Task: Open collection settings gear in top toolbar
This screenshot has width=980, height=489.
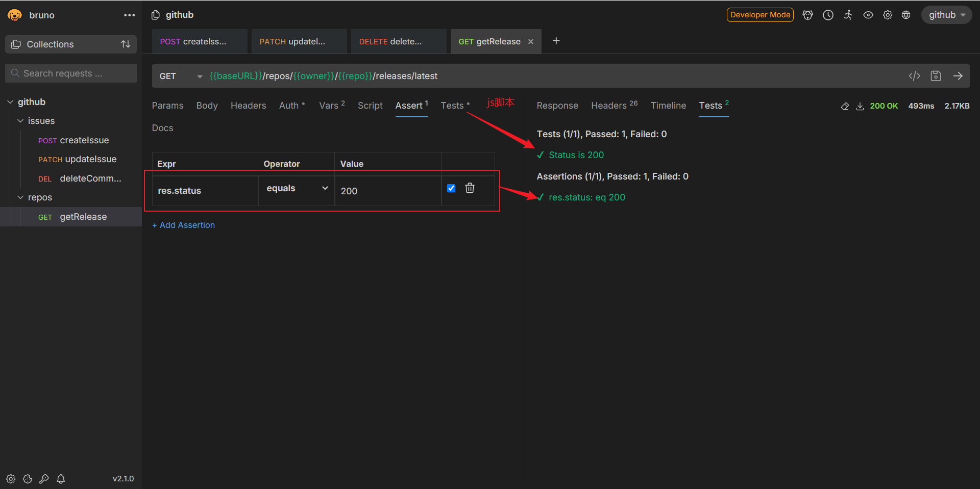Action: click(x=888, y=15)
